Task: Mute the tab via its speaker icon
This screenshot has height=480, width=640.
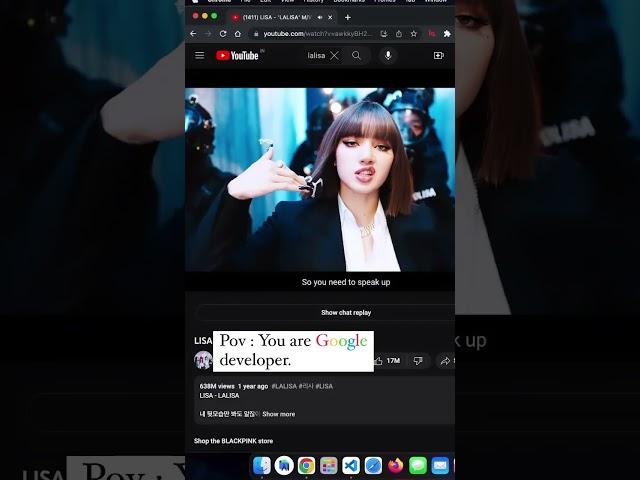Action: tap(320, 17)
